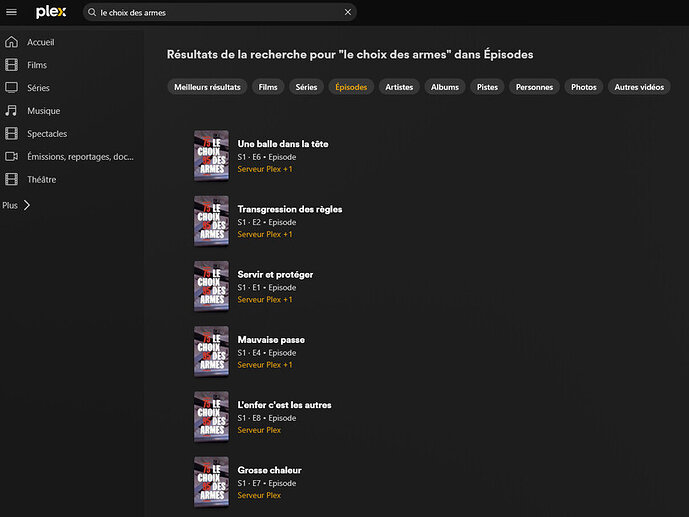This screenshot has width=689, height=517.
Task: Open the hamburger menu
Action: click(x=11, y=12)
